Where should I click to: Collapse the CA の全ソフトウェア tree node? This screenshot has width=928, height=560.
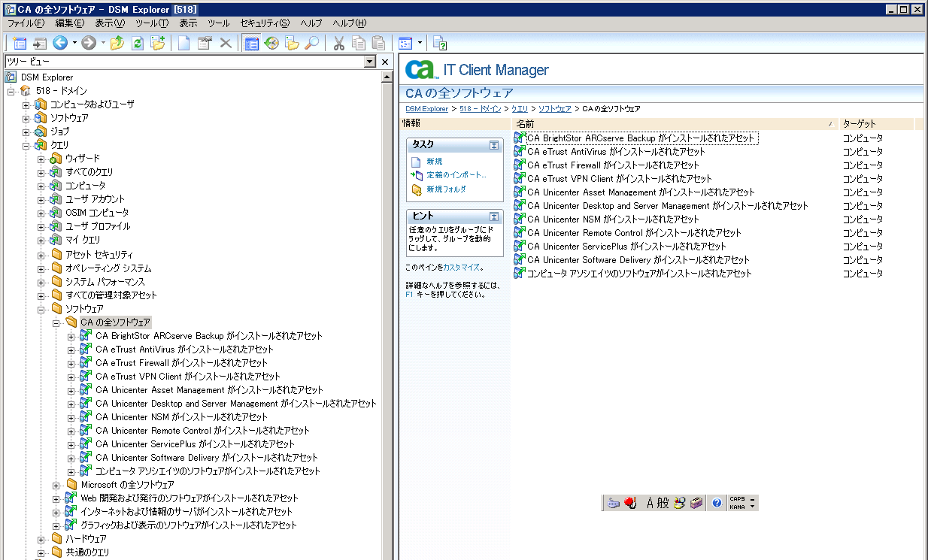click(x=56, y=322)
